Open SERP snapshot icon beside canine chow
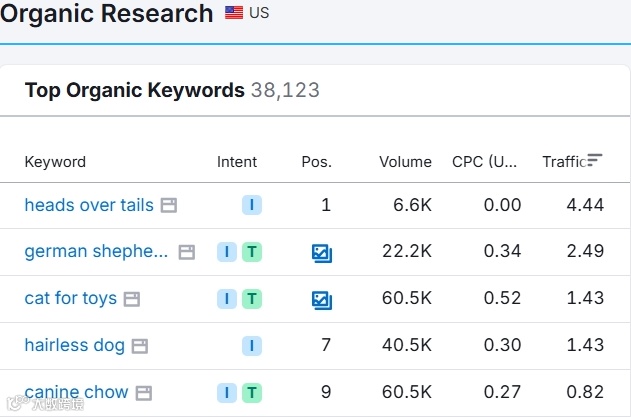 point(144,393)
